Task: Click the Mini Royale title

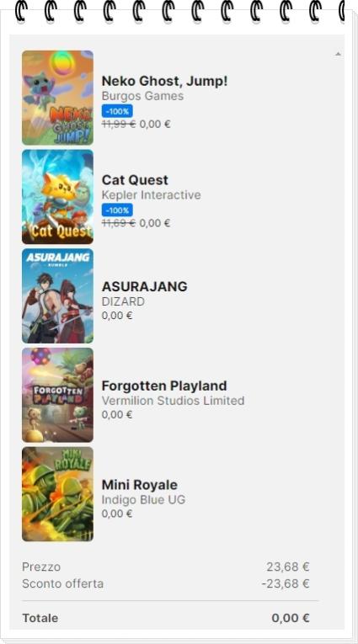Action: click(x=139, y=485)
